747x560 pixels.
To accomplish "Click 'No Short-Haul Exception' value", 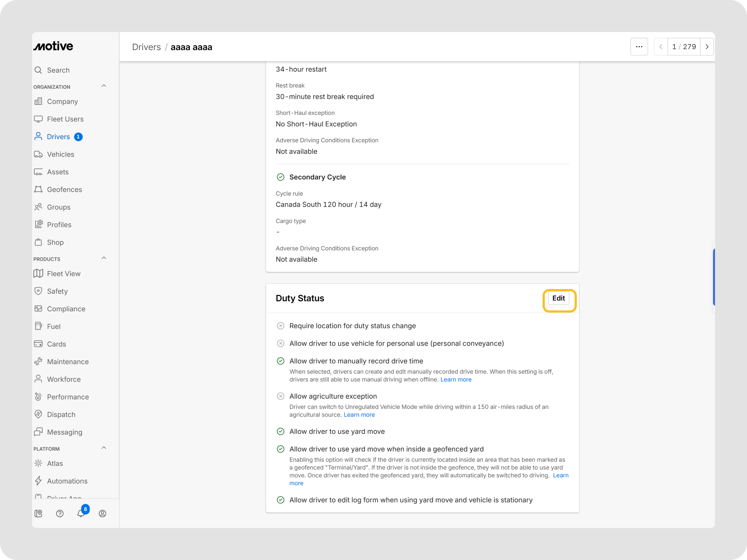I will tap(316, 124).
